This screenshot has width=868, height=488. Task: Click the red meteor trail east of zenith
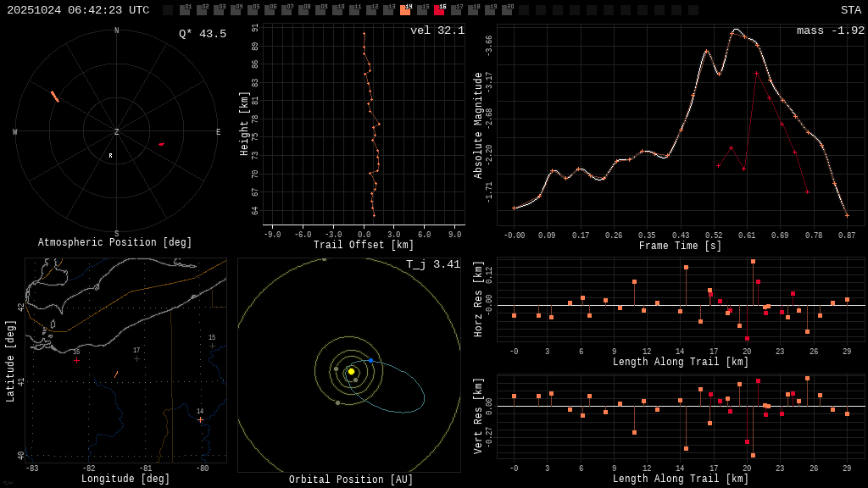[x=161, y=144]
